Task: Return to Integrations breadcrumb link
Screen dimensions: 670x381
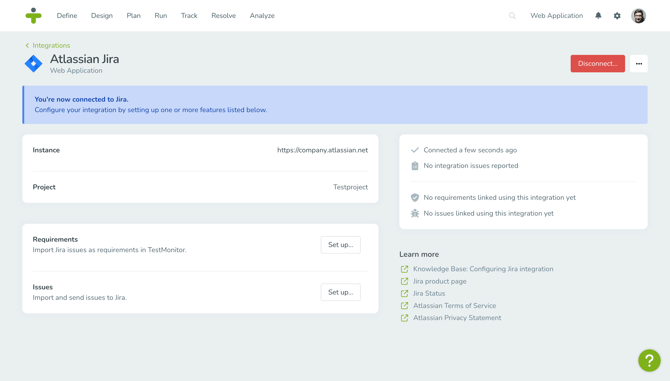Action: point(51,45)
